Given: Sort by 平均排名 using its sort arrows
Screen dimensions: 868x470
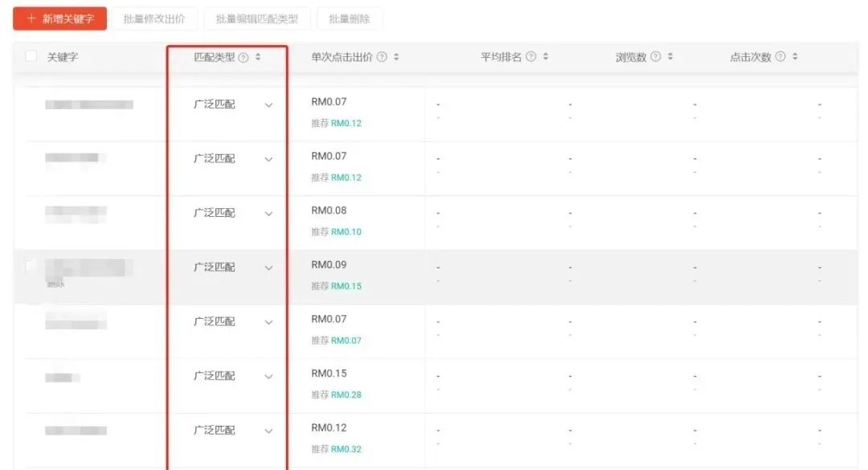Looking at the screenshot, I should 546,56.
